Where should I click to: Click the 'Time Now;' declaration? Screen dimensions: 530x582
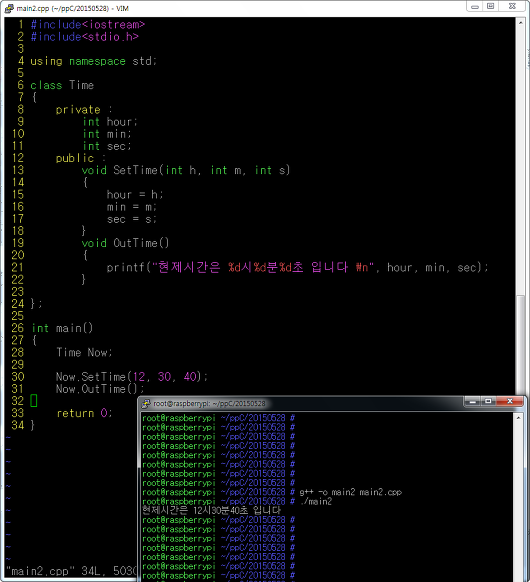(84, 353)
